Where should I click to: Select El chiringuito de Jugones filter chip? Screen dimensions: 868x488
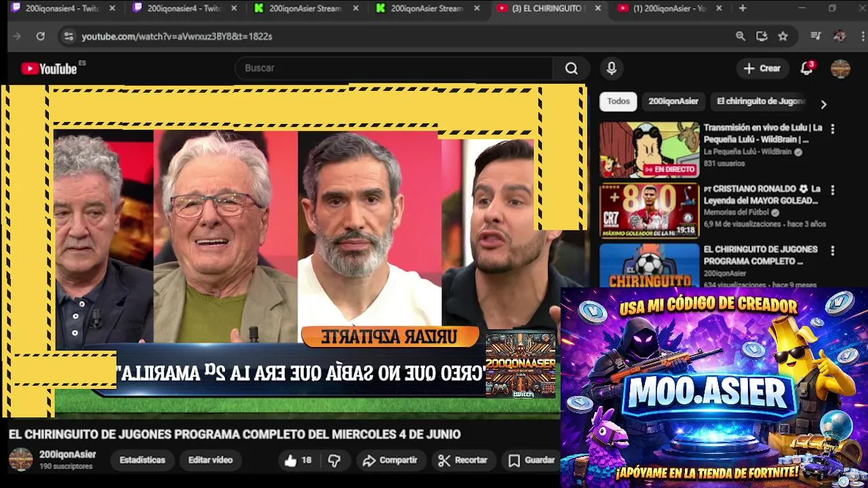point(760,101)
